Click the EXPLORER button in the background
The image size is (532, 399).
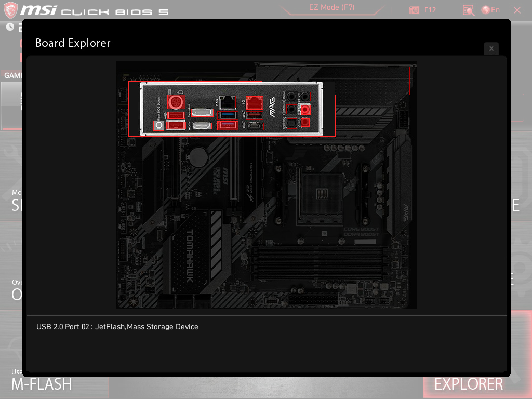point(469,384)
